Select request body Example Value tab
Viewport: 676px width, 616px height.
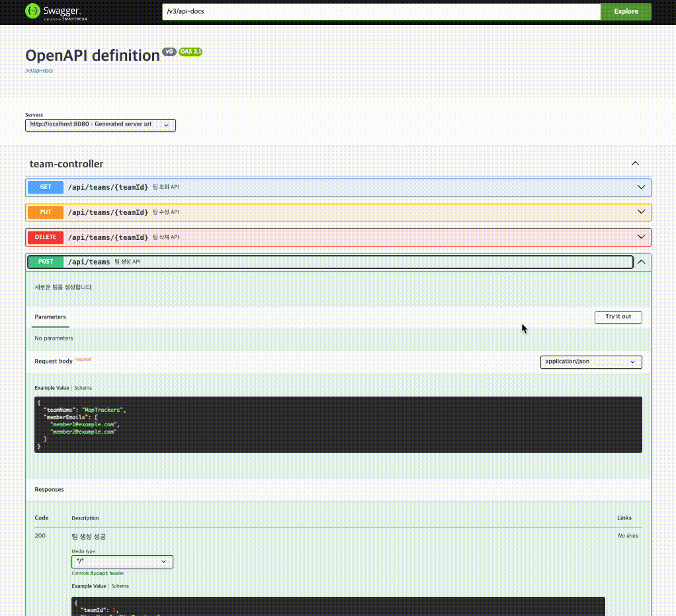tap(52, 388)
